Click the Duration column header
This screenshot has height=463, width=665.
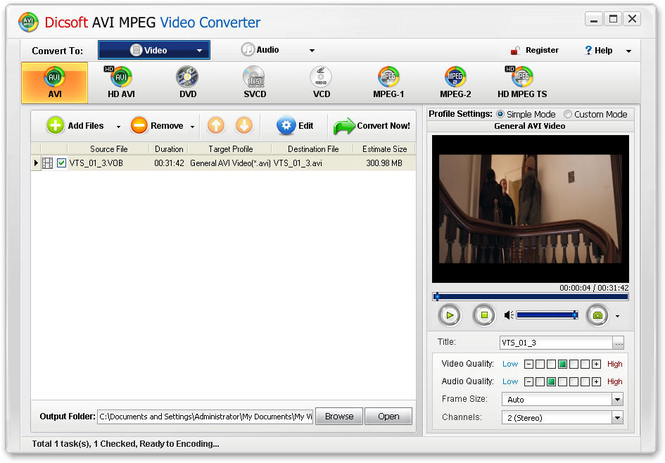click(169, 149)
